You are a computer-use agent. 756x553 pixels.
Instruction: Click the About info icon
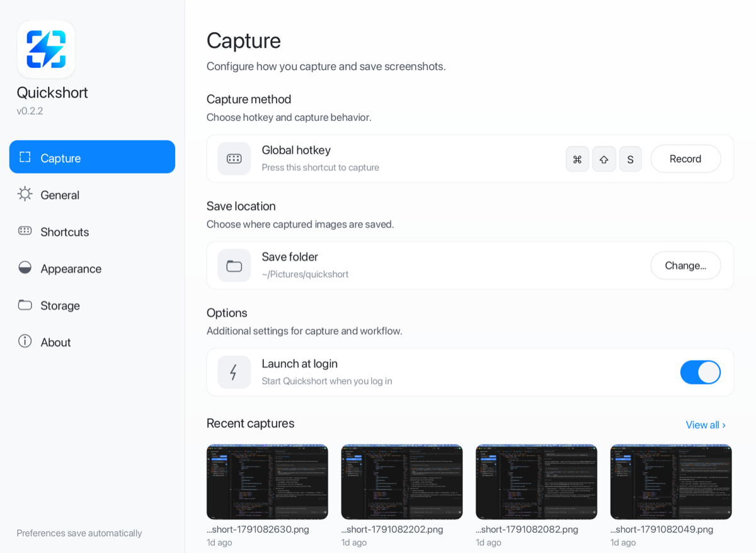[25, 341]
